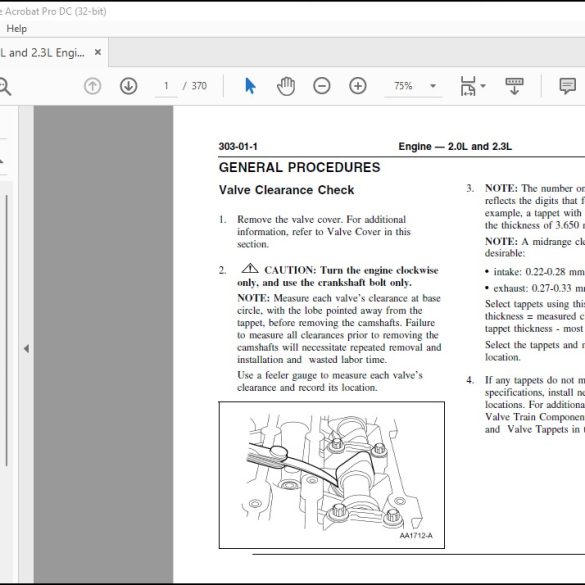
Task: Zoom out with the minus button
Action: coord(322,86)
